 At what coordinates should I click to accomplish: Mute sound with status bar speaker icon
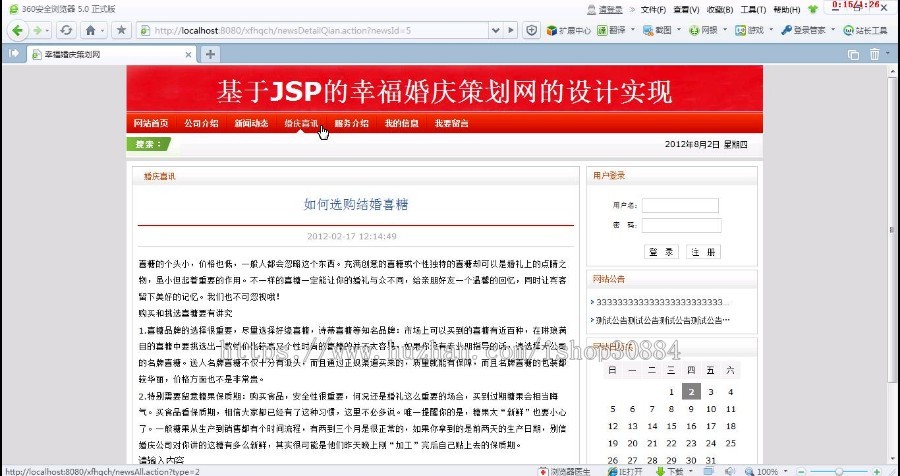(730, 471)
